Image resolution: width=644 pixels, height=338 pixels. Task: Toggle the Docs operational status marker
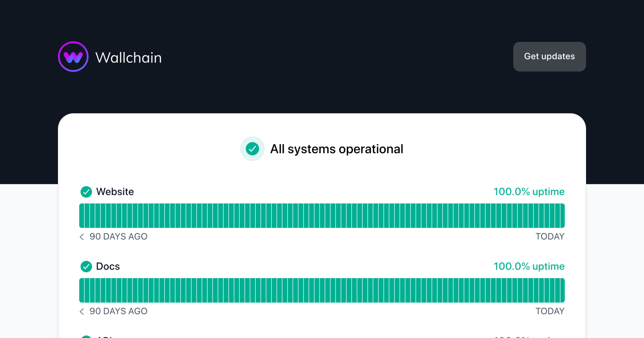point(86,266)
